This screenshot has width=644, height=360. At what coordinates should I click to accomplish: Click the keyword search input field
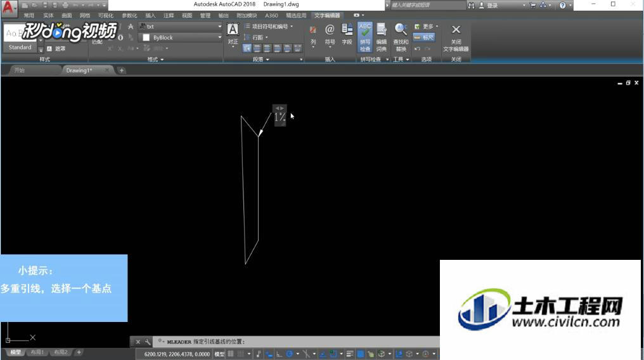pyautogui.click(x=428, y=5)
